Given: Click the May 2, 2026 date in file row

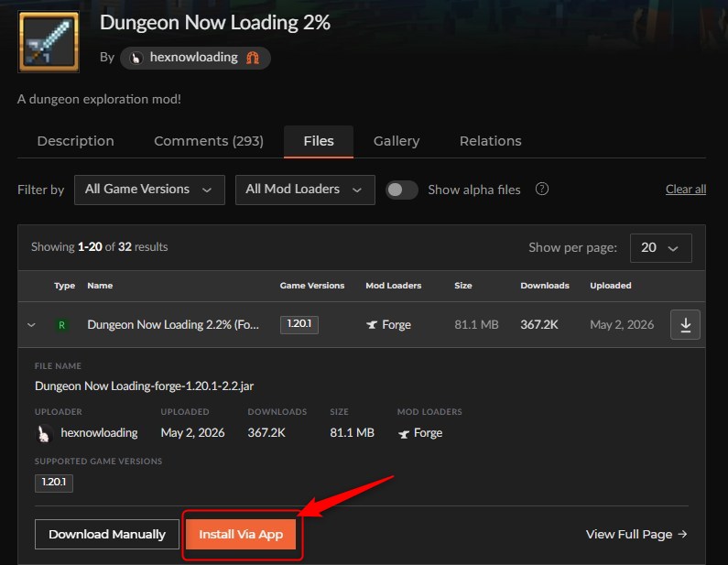Looking at the screenshot, I should 622,324.
